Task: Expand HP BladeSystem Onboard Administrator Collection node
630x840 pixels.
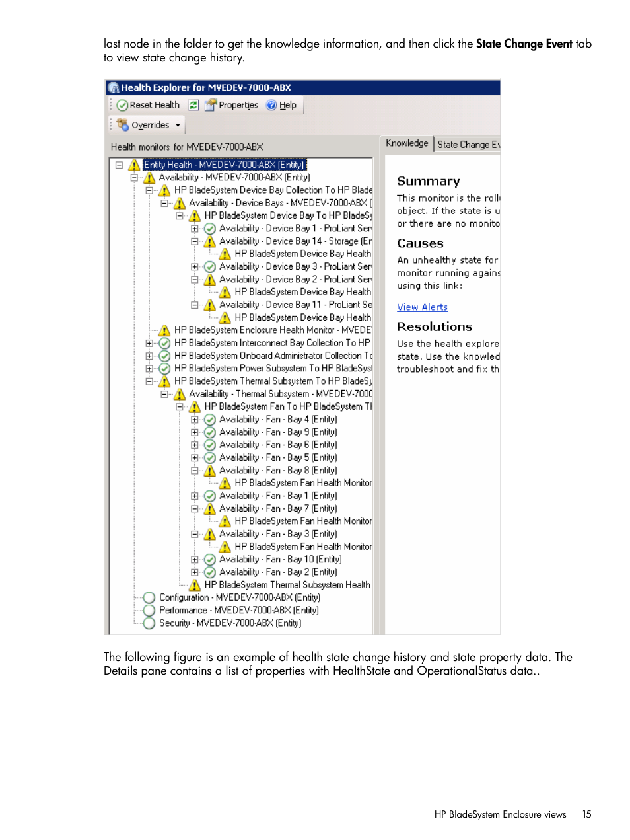Action: (149, 356)
